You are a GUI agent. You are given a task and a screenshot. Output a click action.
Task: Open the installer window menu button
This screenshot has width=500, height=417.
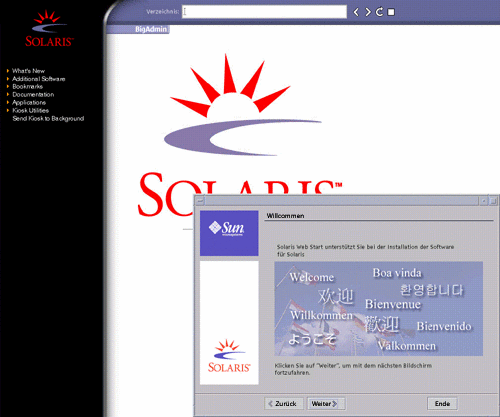(x=200, y=201)
